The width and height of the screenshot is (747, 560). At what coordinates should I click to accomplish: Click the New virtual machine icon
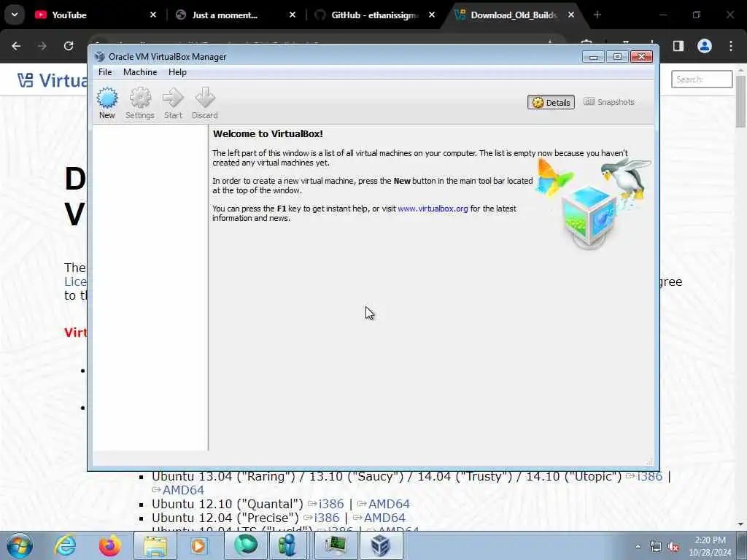107,103
